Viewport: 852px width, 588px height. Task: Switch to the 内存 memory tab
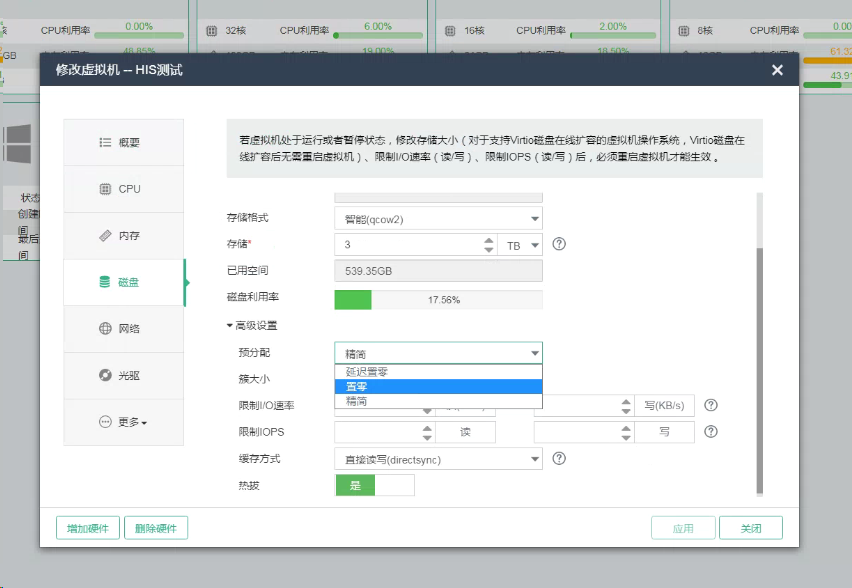[123, 236]
